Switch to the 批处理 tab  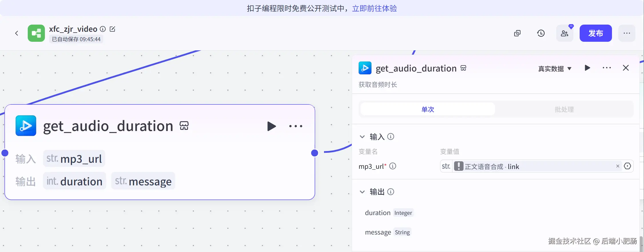pyautogui.click(x=564, y=109)
